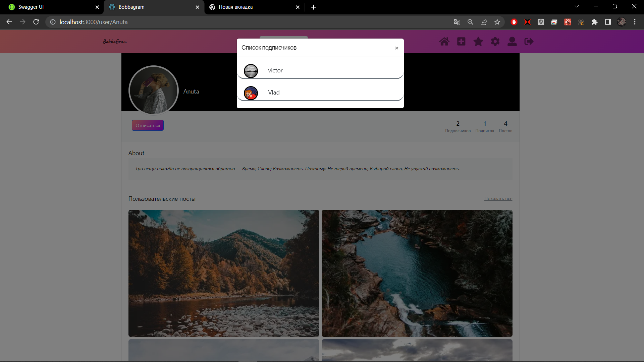
Task: Open a new browser tab
Action: [x=313, y=7]
